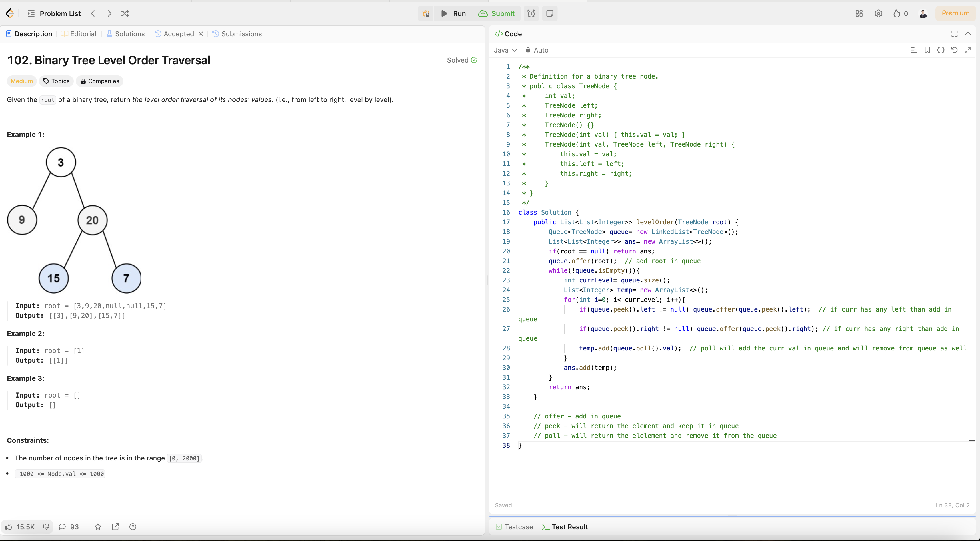Image resolution: width=980 pixels, height=541 pixels.
Task: Open the notes sticky icon
Action: [550, 14]
